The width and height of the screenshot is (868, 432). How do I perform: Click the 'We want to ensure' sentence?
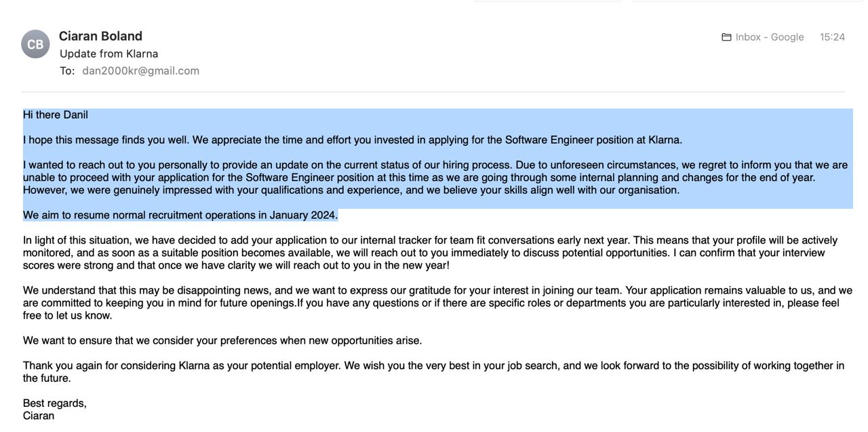(x=222, y=340)
